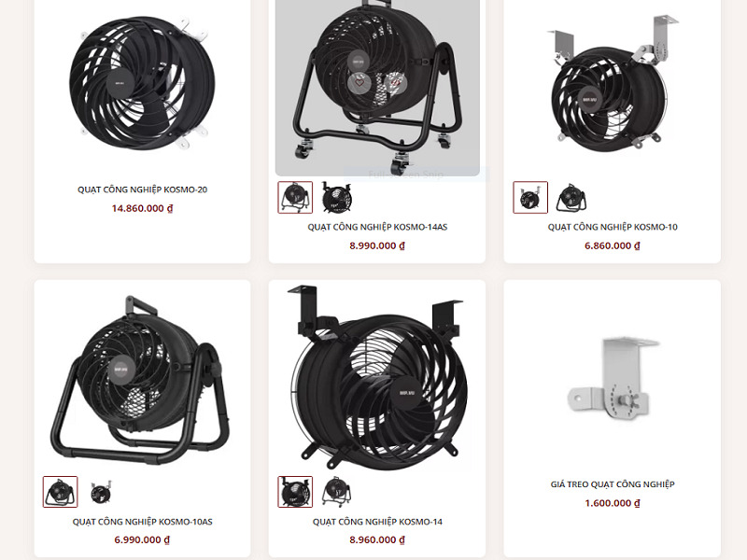Select first thumbnail under KOSMO-14 image

(x=295, y=492)
